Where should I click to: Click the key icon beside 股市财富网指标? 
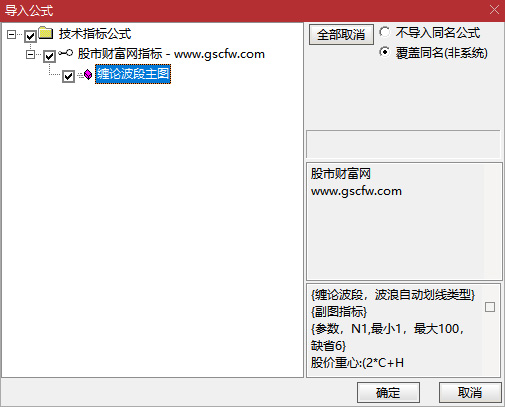click(x=65, y=53)
